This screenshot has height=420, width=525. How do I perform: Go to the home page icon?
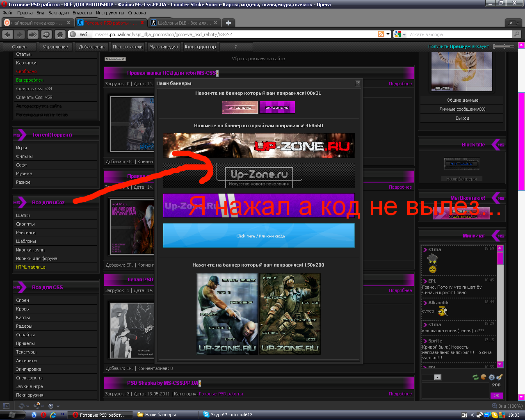[x=60, y=34]
